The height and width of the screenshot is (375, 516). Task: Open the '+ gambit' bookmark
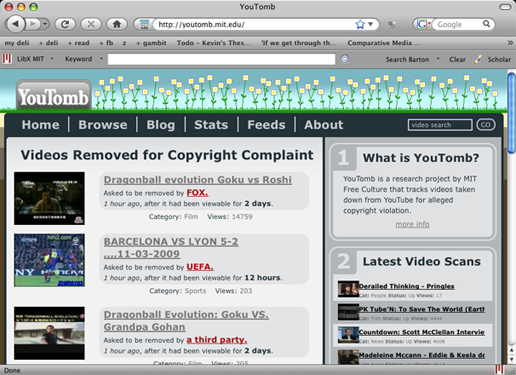[x=151, y=43]
